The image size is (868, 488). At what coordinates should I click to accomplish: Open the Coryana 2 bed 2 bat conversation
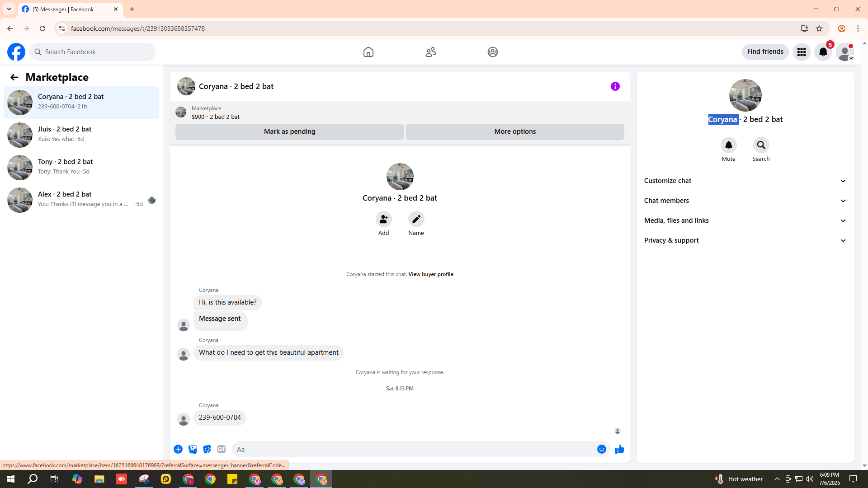pyautogui.click(x=81, y=102)
